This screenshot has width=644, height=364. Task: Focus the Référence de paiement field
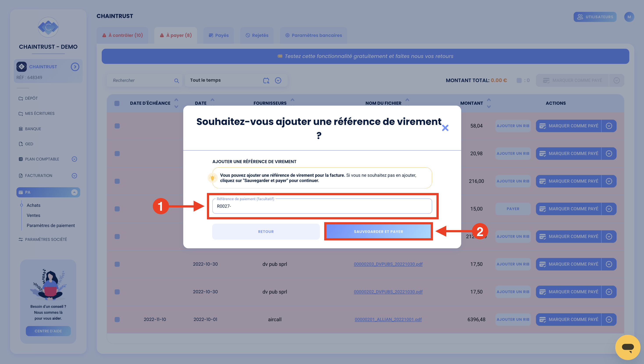pos(322,206)
